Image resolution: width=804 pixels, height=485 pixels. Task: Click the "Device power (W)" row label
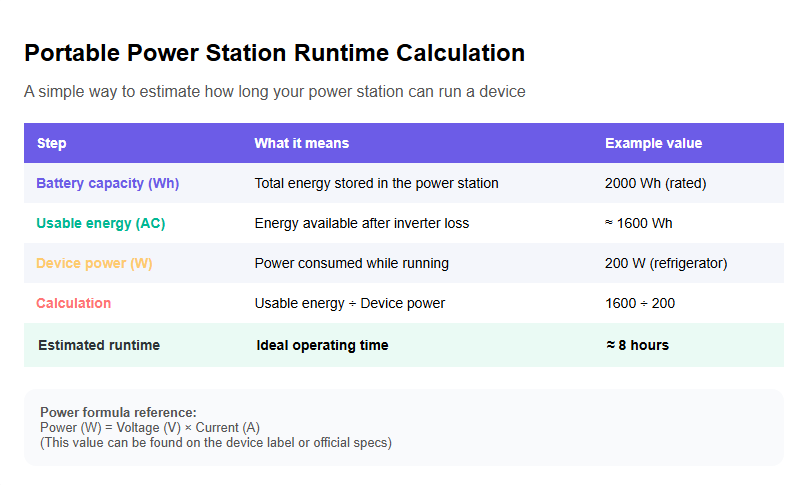point(94,263)
